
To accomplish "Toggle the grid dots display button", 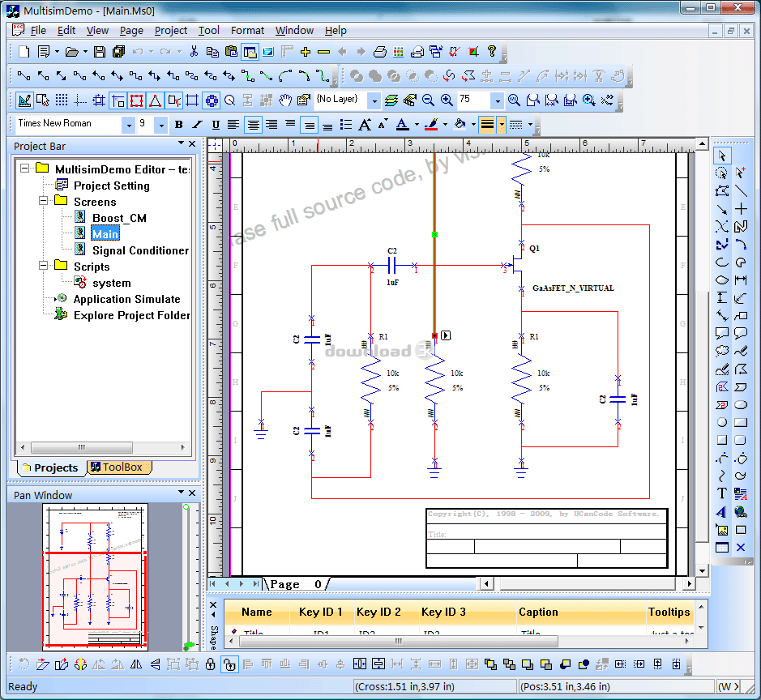I will [62, 100].
